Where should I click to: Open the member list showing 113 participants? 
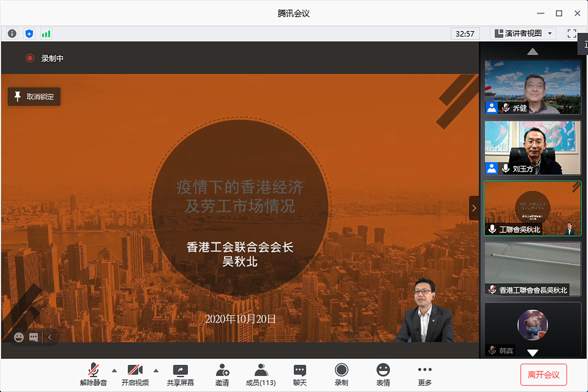[x=260, y=374]
